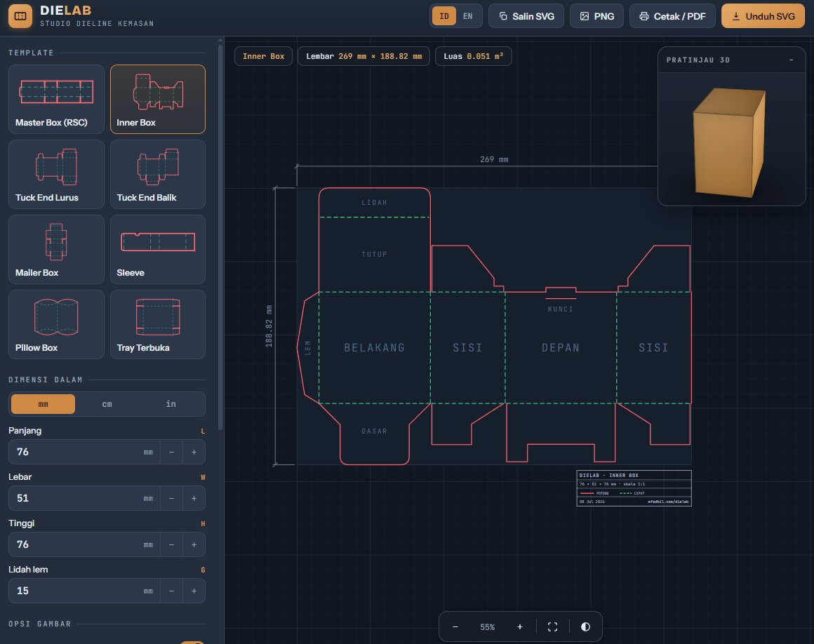Increase Lebar with plus button
Viewport: 814px width, 644px height.
(194, 498)
